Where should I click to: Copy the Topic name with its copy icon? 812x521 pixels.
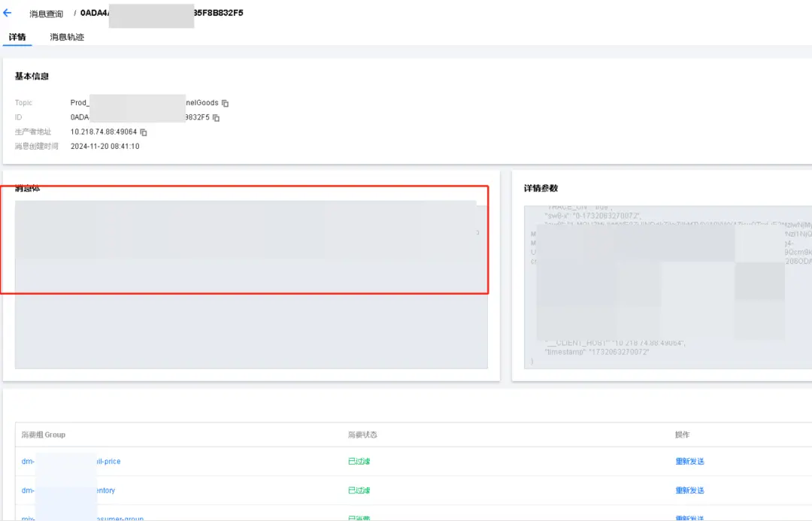226,103
